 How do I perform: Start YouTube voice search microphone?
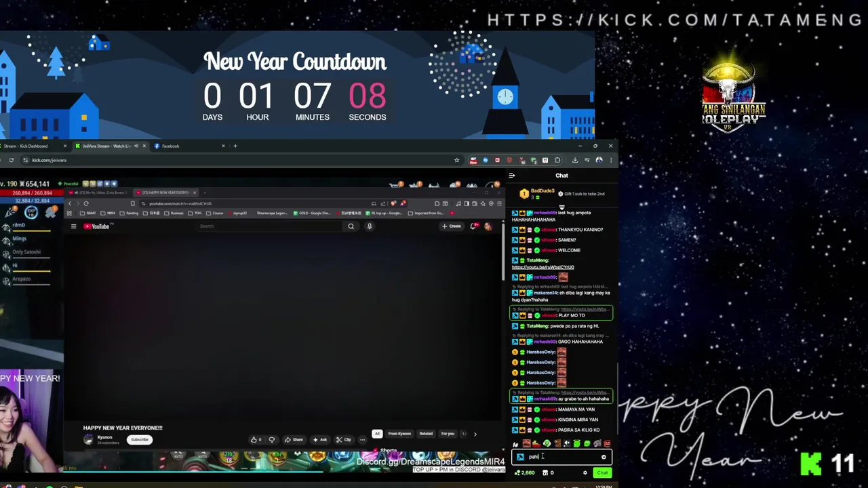(369, 226)
